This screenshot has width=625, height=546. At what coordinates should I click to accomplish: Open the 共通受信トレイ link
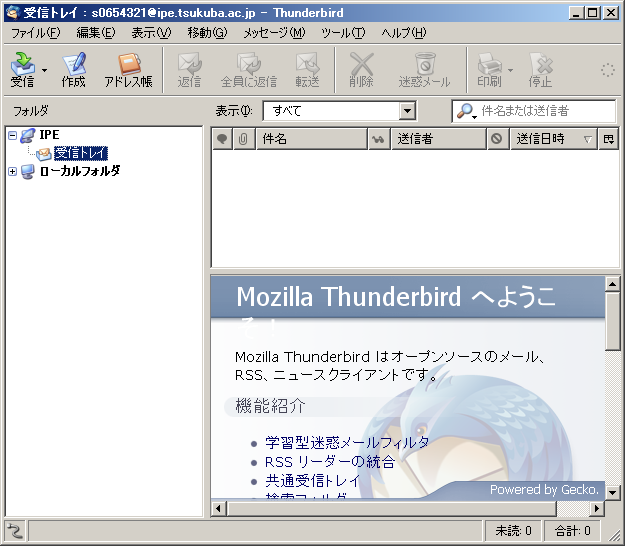tap(312, 481)
